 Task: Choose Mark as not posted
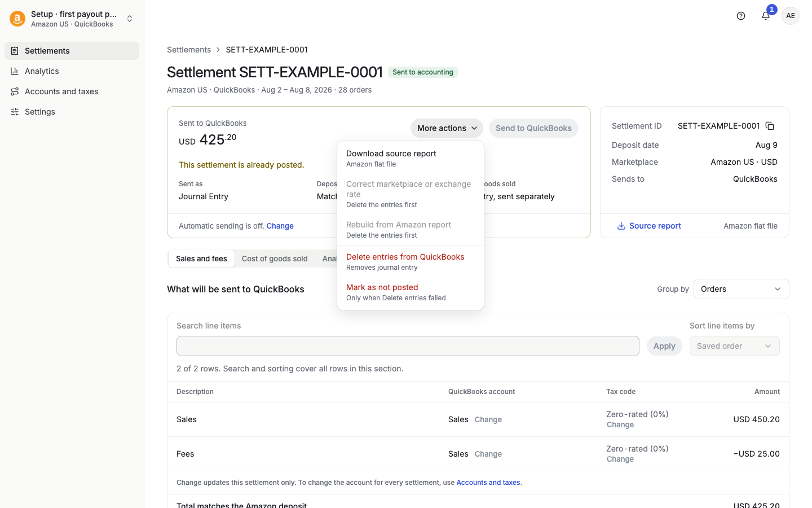tap(411, 292)
